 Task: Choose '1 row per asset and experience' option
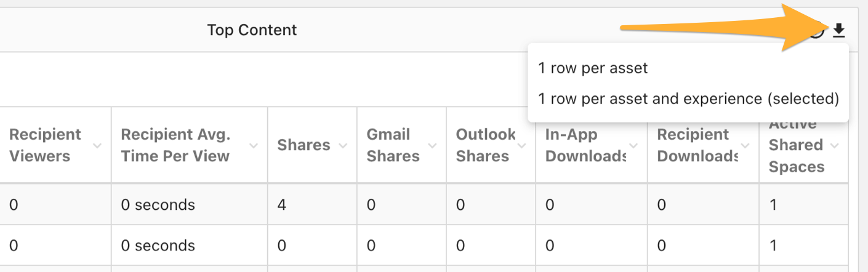pyautogui.click(x=688, y=98)
